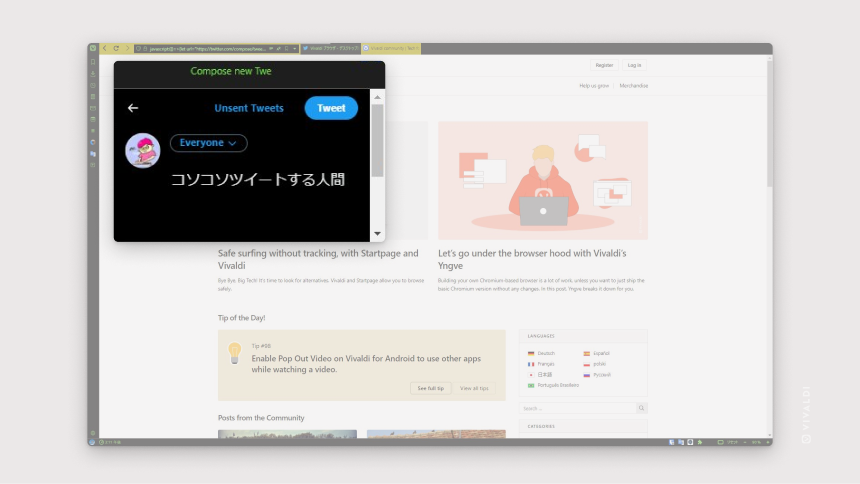Click the composer scrollbar up arrow
860x484 pixels.
coord(377,97)
